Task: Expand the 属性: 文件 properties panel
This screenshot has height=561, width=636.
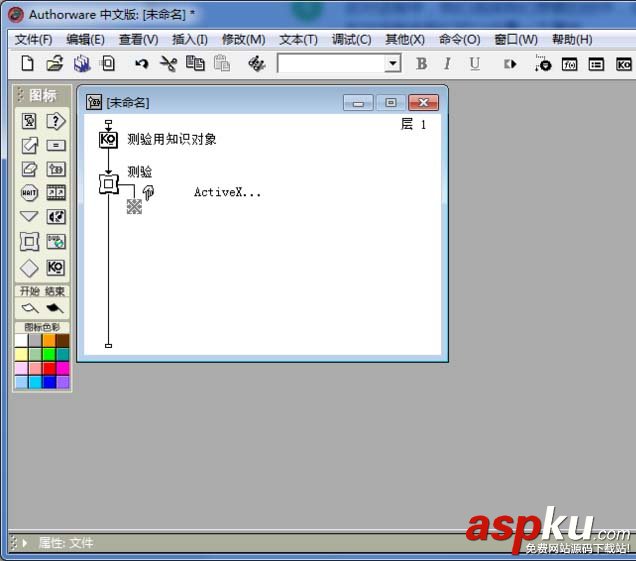Action: click(x=25, y=543)
